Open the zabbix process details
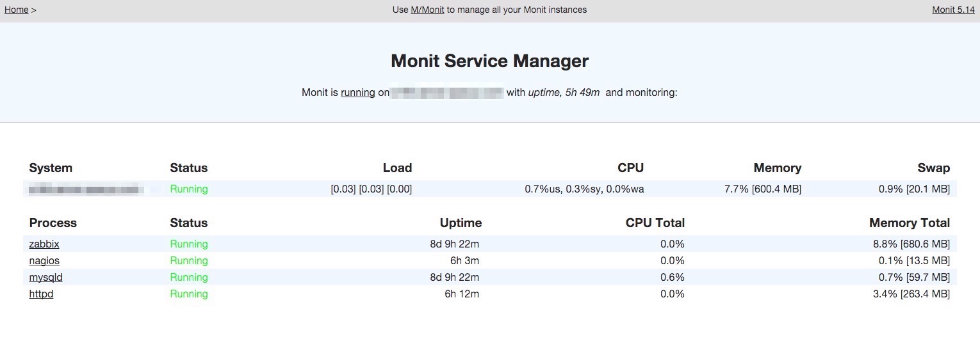Screen dimensions: 980x339 (44, 244)
